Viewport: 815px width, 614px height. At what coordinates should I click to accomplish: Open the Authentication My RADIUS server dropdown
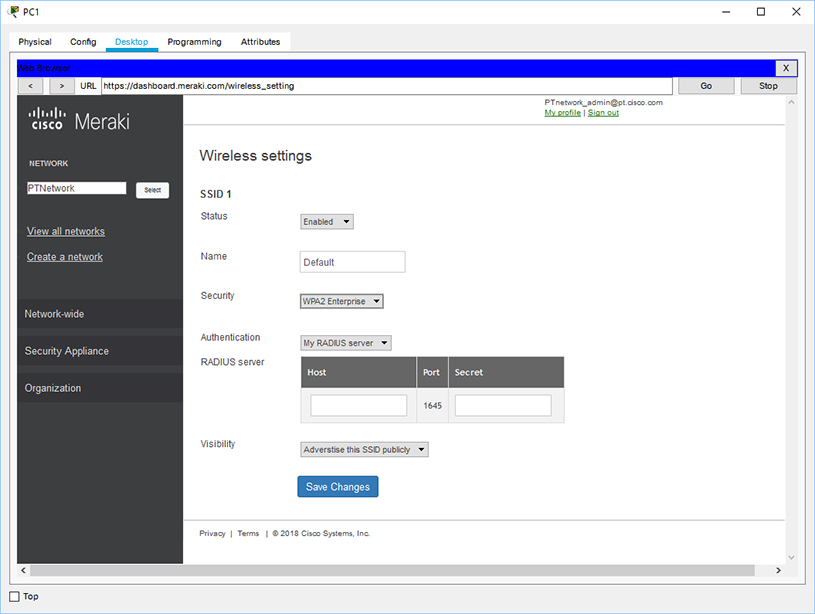(346, 343)
